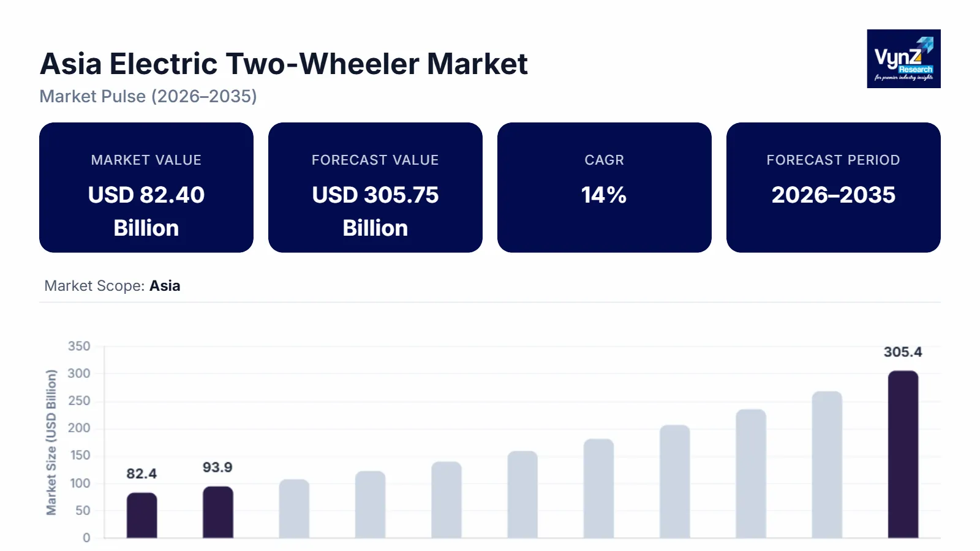This screenshot has height=551, width=980.
Task: Select the Forecast Value USD 305.75 Billion card
Action: pos(375,187)
